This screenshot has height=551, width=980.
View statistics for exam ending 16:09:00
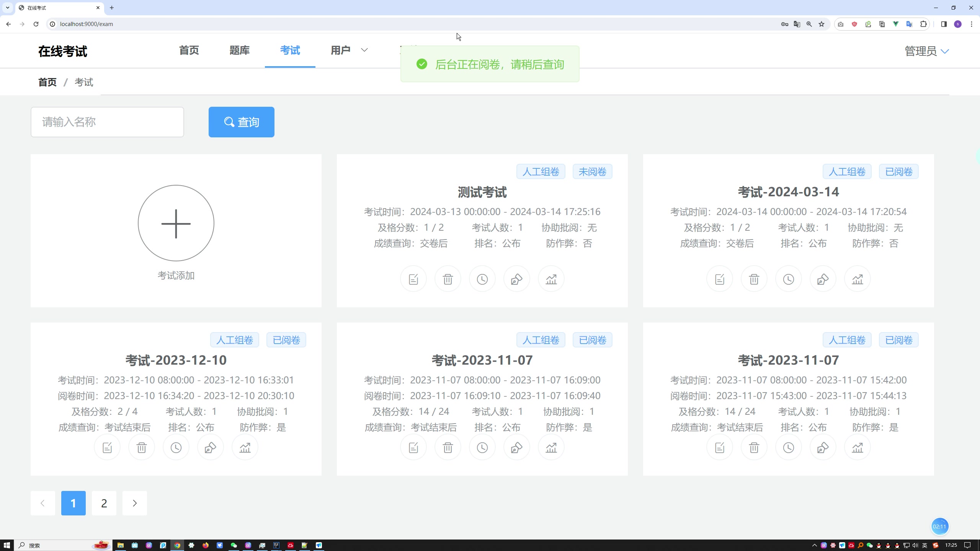pos(551,447)
